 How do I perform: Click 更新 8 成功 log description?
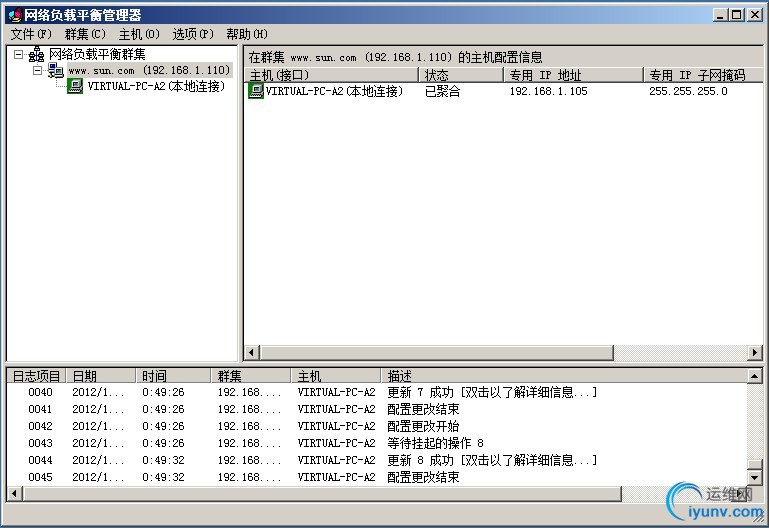492,460
